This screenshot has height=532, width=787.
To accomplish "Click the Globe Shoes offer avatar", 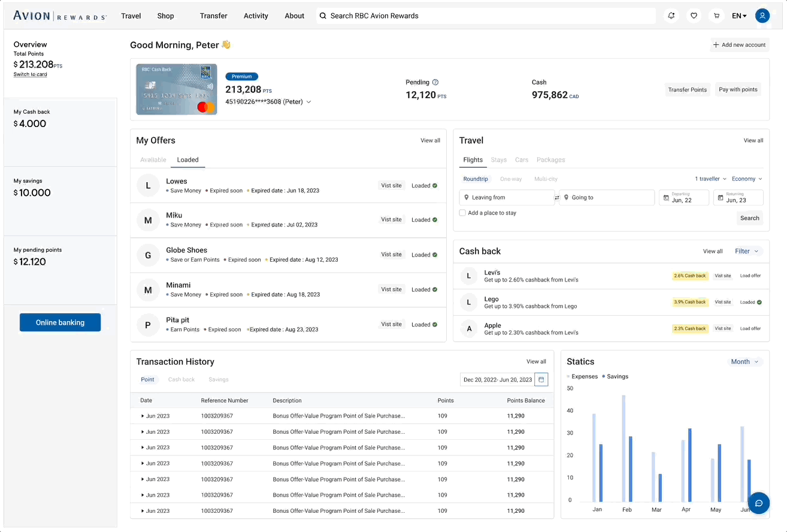I will tap(148, 255).
